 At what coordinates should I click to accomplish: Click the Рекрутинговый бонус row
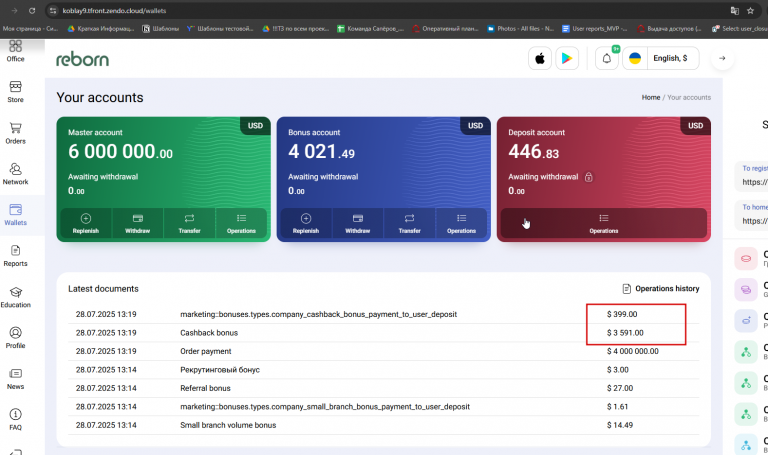coord(384,370)
